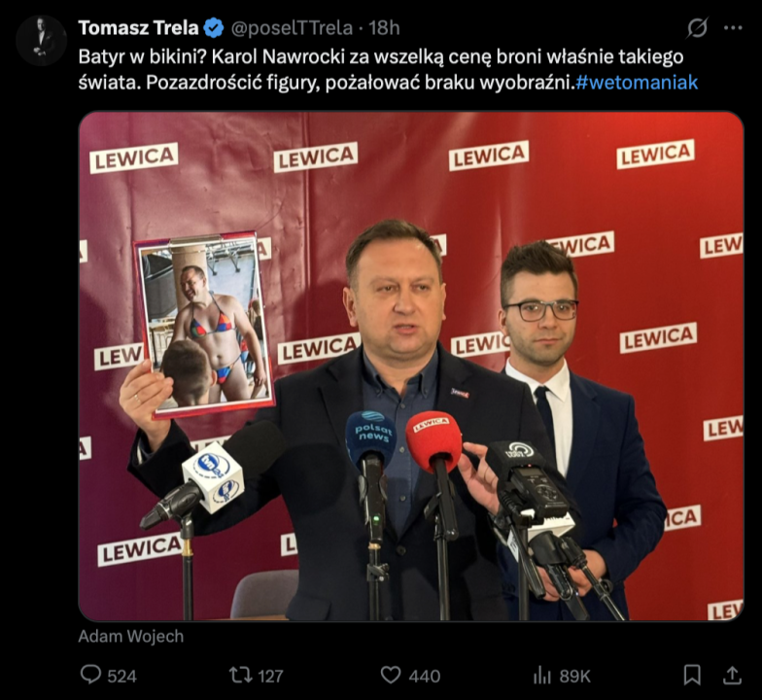Open the reply comments icon
The width and height of the screenshot is (762, 700).
[x=90, y=675]
